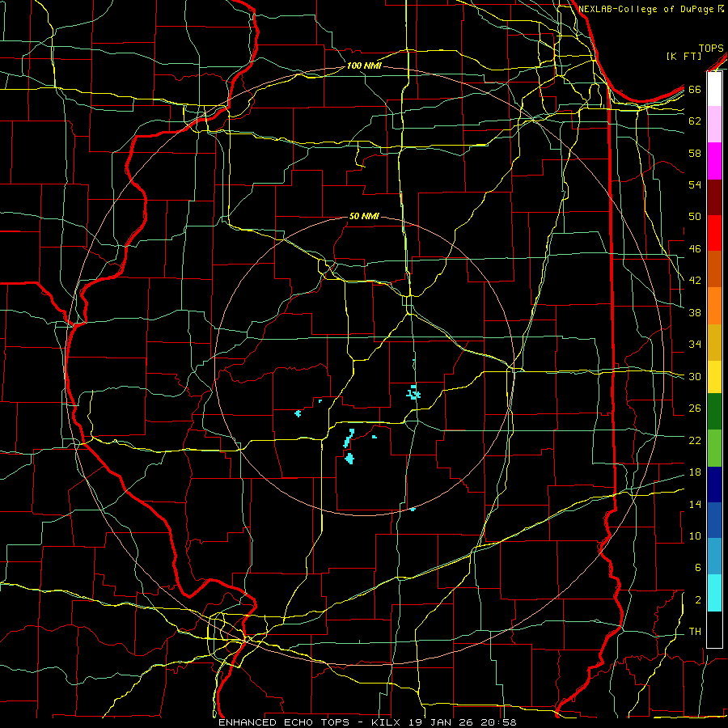The width and height of the screenshot is (728, 728).
Task: Click the black TH swatch in the legend
Action: click(714, 629)
